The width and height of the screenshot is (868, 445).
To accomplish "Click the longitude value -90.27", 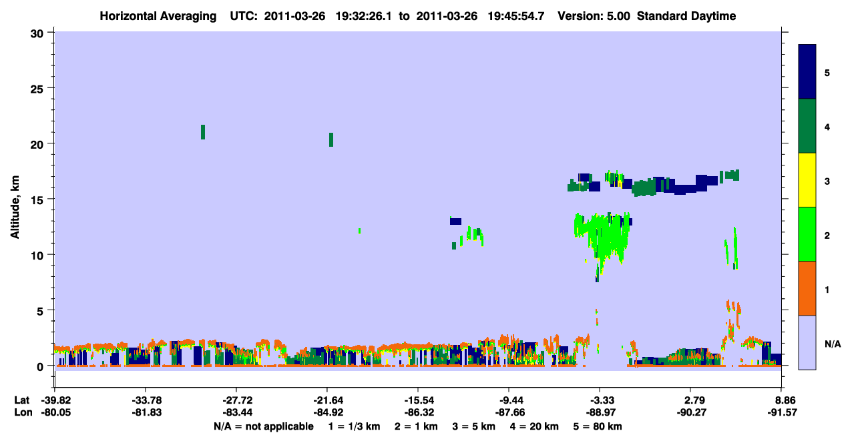I will 691,412.
